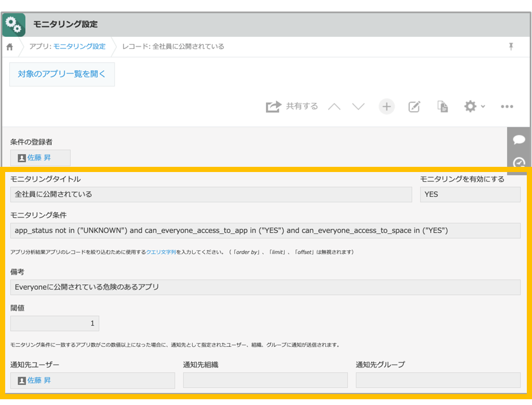532x405 pixels.
Task: Click user avatar icon in 条件の登録者
Action: tap(22, 158)
